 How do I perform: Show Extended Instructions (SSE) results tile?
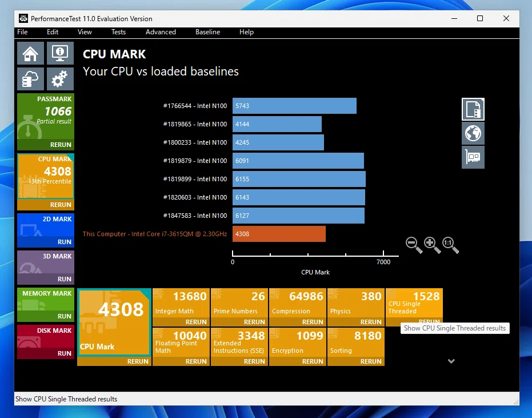239,343
